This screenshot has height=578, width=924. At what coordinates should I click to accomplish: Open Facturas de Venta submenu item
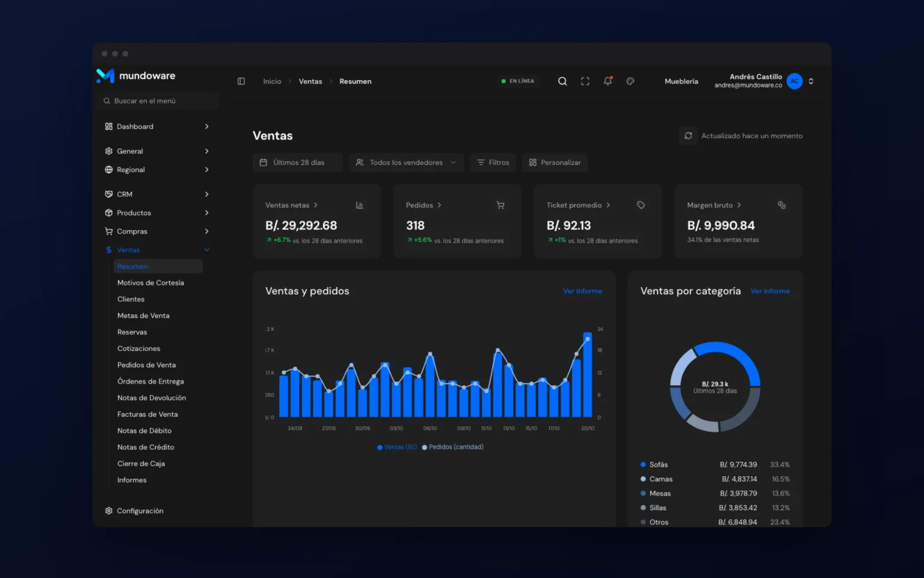147,414
